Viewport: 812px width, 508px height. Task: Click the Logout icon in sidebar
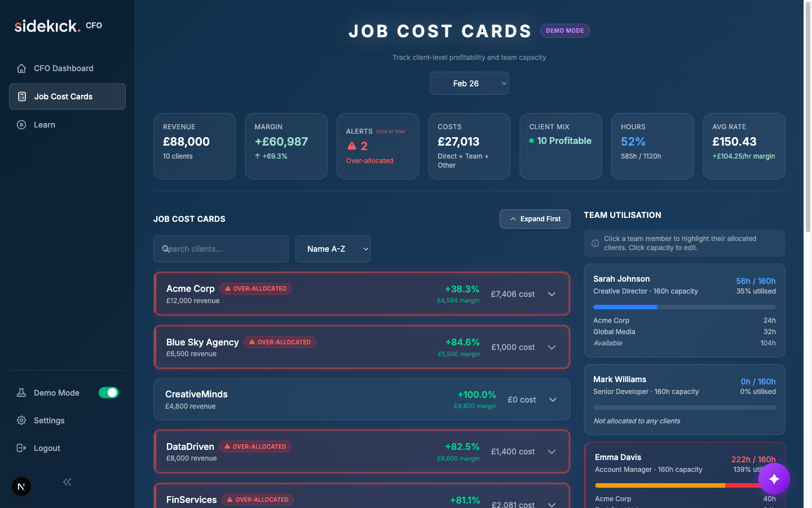(21, 448)
